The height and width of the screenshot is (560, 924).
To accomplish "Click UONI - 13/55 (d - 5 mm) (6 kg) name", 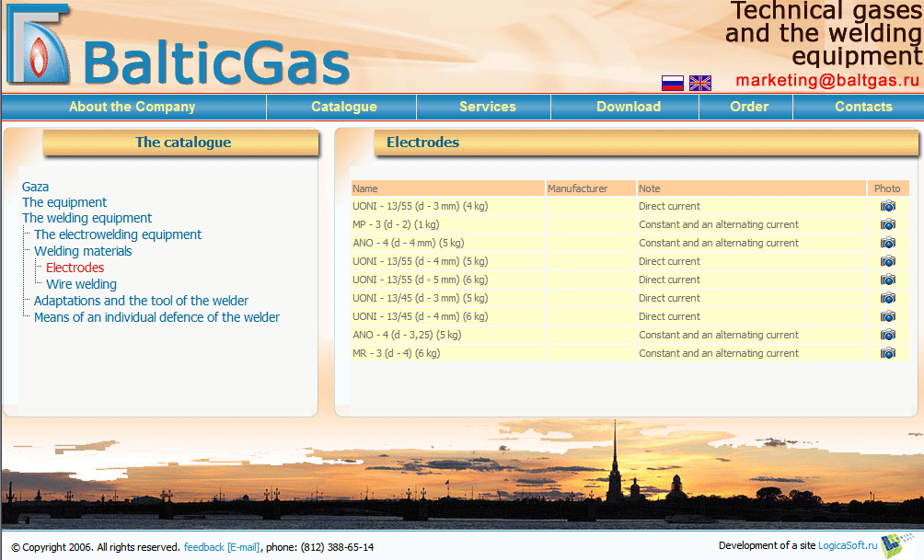I will [x=421, y=280].
